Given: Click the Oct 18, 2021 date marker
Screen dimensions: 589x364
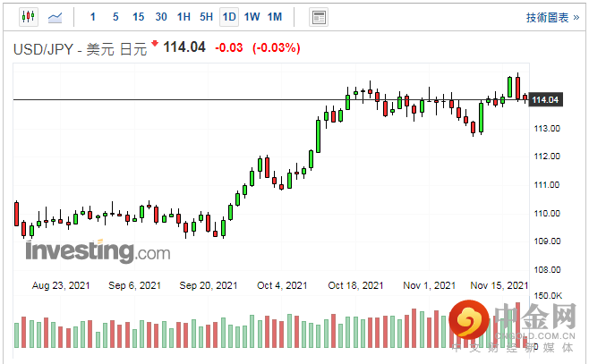Looking at the screenshot, I should tap(354, 285).
